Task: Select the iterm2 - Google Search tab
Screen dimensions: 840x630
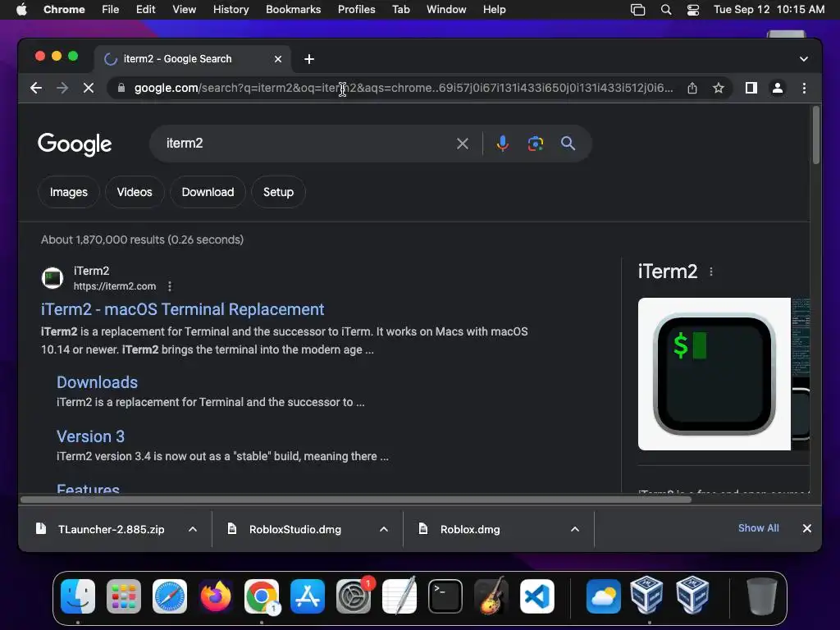Action: [193, 59]
